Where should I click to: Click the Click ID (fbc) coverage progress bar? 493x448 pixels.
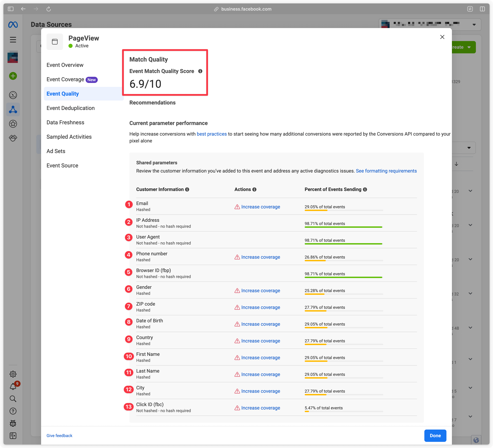(344, 412)
